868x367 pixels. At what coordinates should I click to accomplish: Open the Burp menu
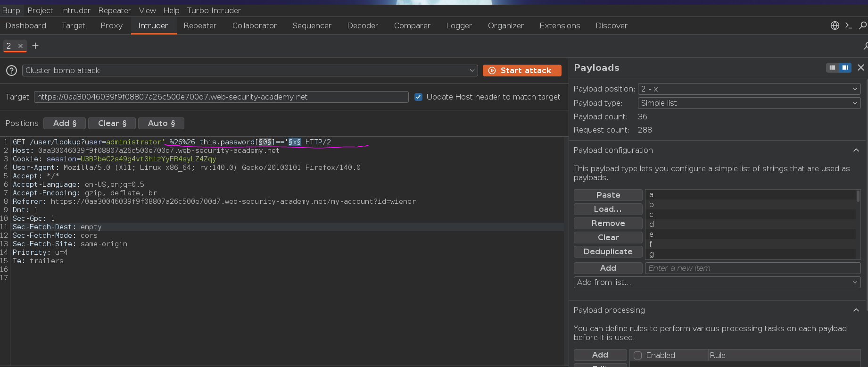point(11,10)
